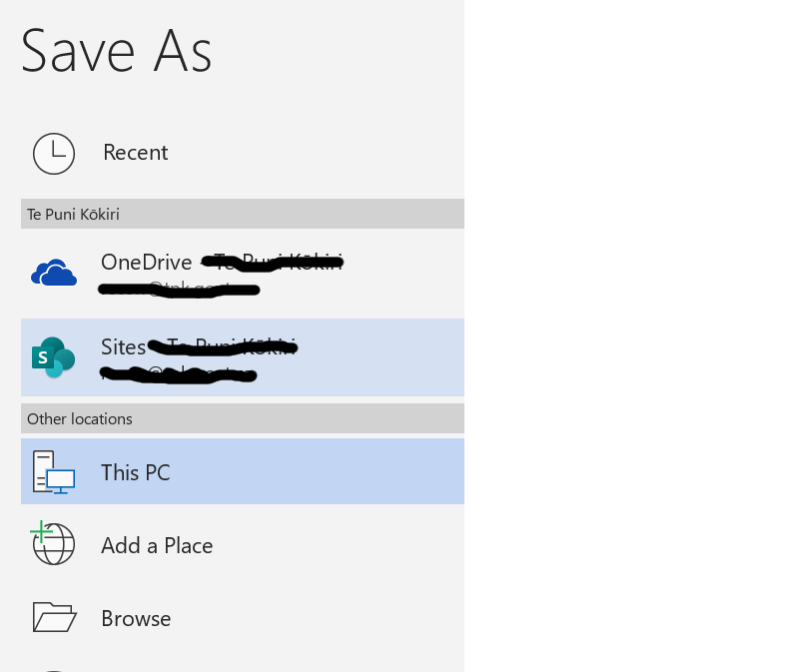Click the Recent clock icon

54,154
